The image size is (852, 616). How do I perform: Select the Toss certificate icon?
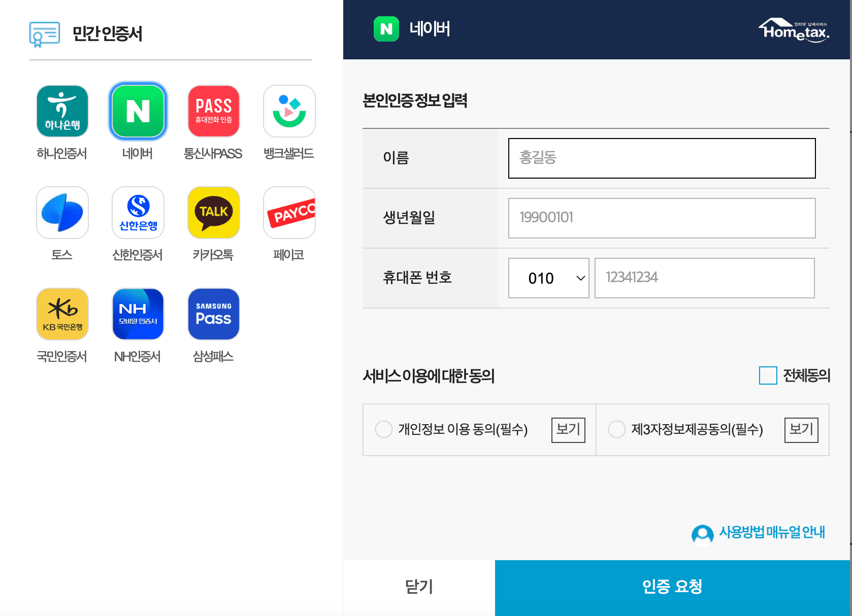[62, 213]
